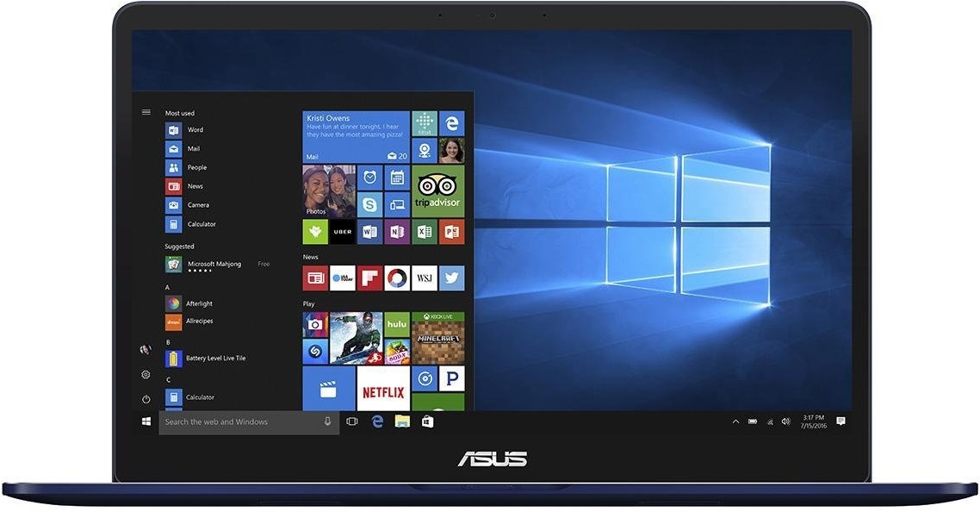The height and width of the screenshot is (512, 980).
Task: Open Camera from the Most used list
Action: (197, 205)
